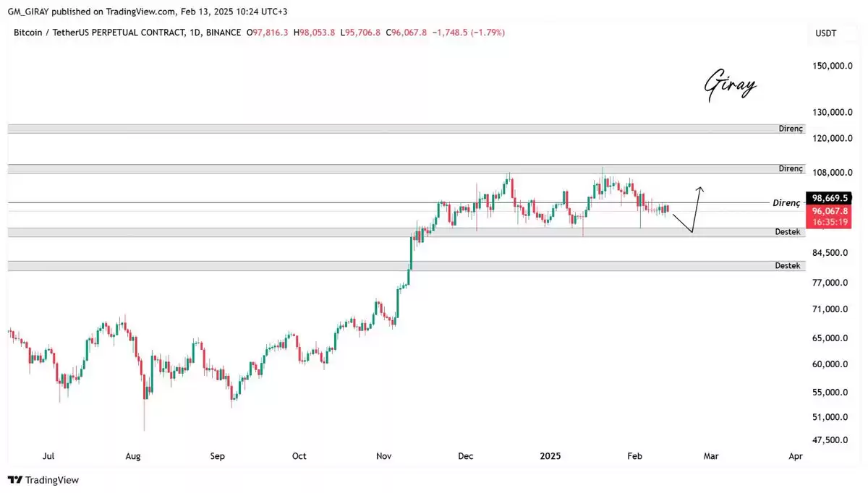Select the lower Destek zone label
Screen dimensions: 868x493
click(x=788, y=265)
